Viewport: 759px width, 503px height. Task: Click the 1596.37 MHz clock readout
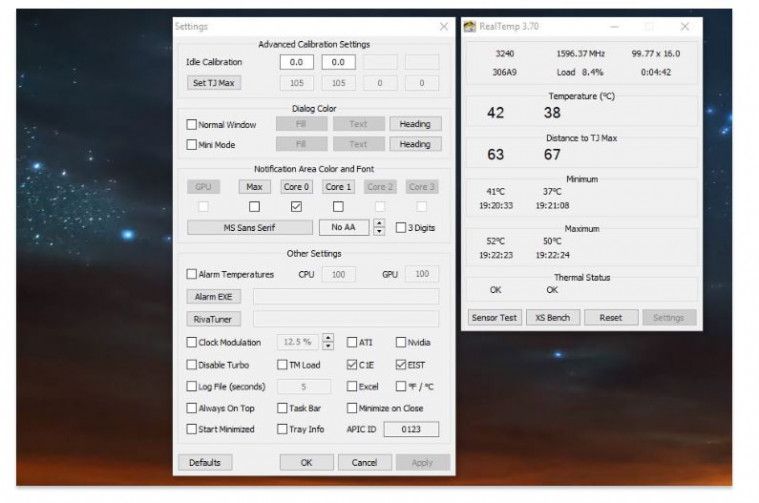pyautogui.click(x=580, y=54)
